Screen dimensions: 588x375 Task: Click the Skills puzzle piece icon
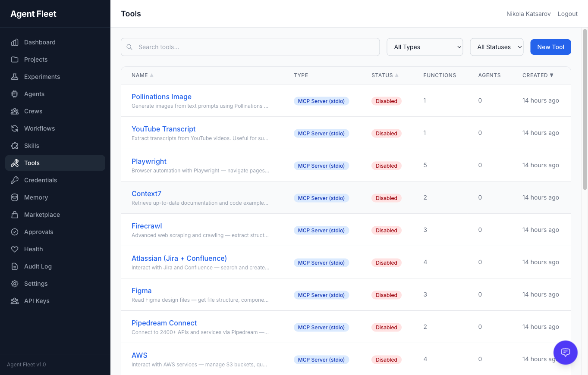[15, 146]
